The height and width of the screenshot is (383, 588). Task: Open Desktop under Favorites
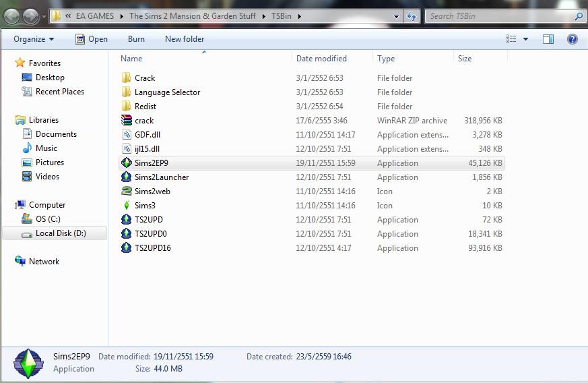[x=50, y=78]
